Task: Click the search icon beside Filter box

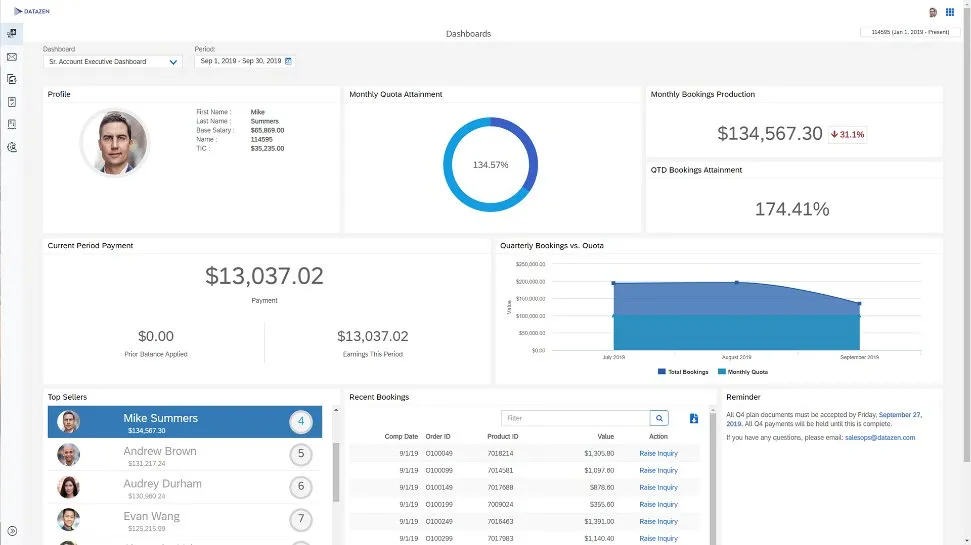Action: point(660,418)
